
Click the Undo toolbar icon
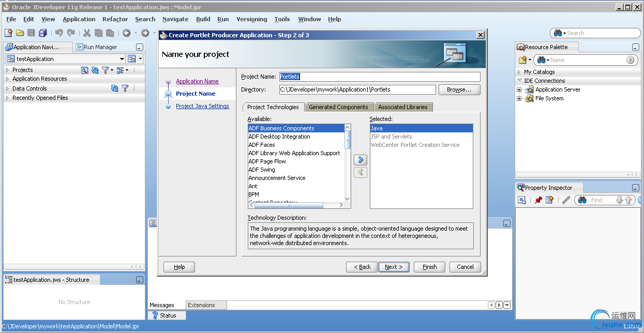(x=59, y=33)
